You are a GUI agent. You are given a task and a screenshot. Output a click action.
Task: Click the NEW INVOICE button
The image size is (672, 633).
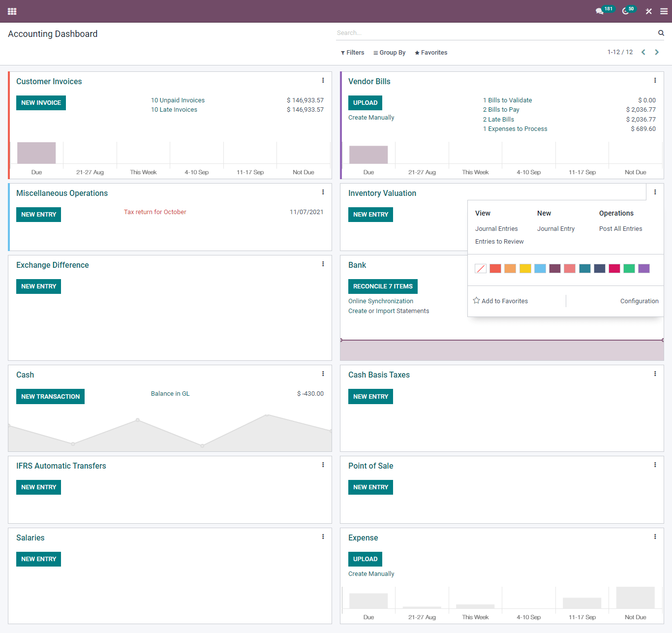coord(41,102)
